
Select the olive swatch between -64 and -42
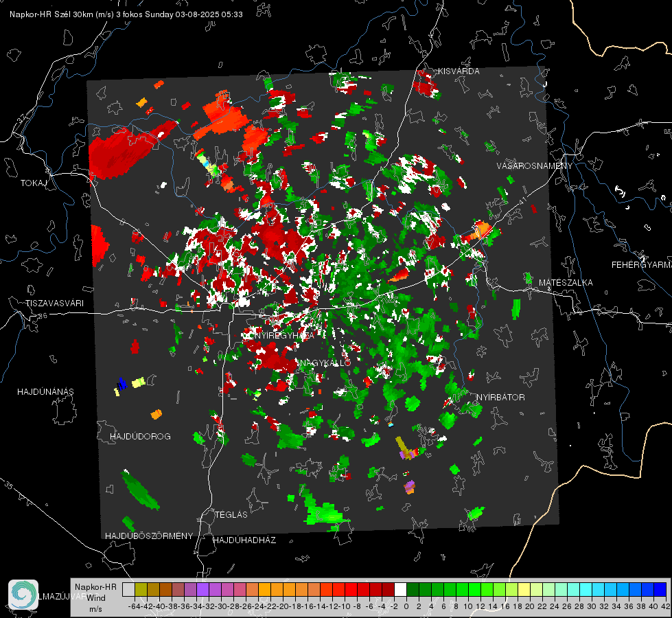pyautogui.click(x=141, y=589)
